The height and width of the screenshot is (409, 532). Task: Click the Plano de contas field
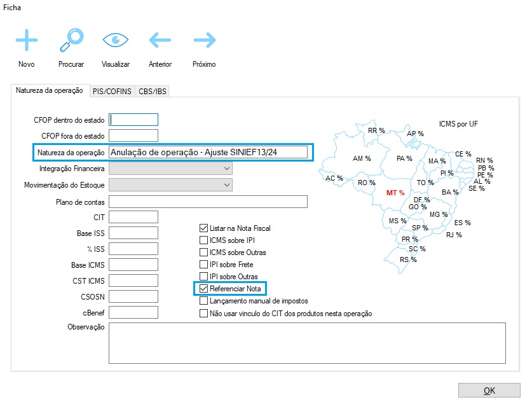208,202
